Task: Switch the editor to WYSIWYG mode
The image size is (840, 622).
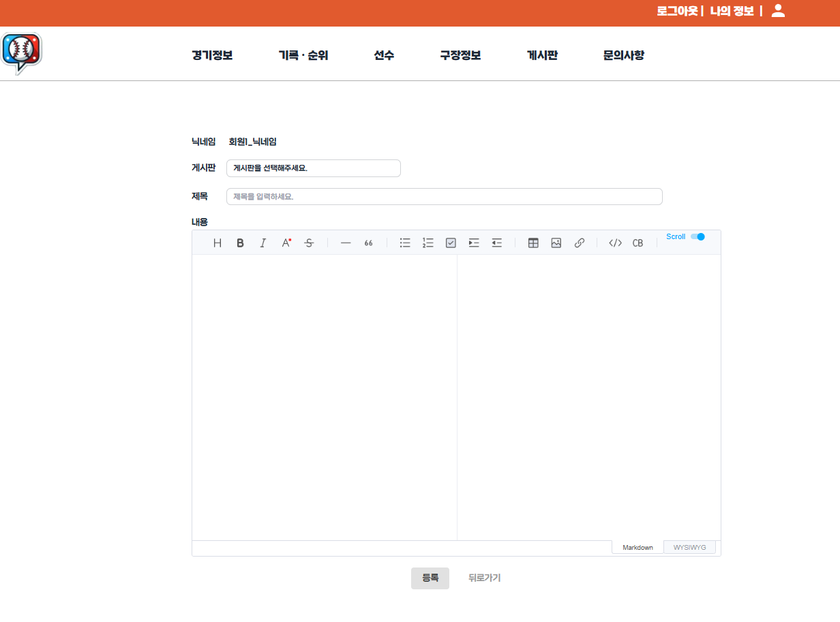Action: (689, 547)
